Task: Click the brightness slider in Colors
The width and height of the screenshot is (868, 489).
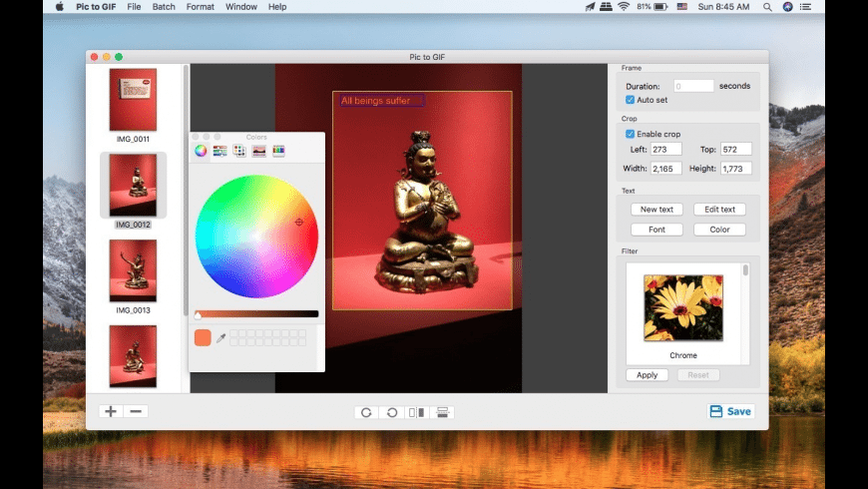Action: coord(256,313)
